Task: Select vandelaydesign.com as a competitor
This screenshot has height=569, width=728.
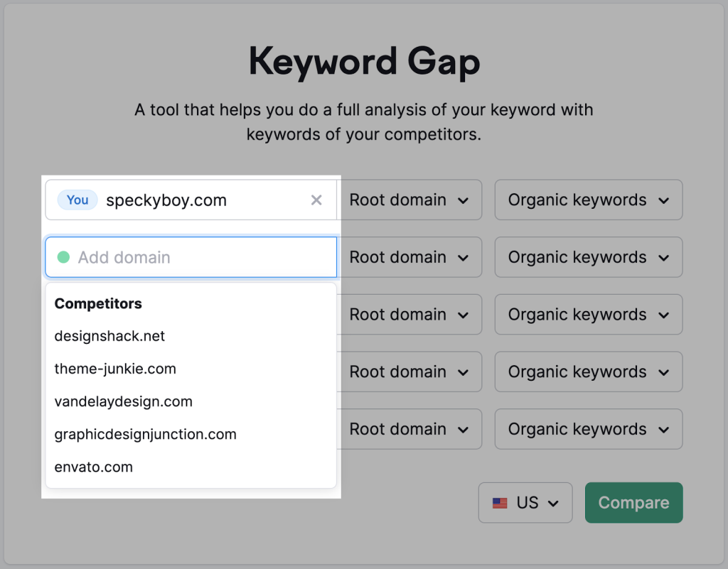Action: click(123, 401)
